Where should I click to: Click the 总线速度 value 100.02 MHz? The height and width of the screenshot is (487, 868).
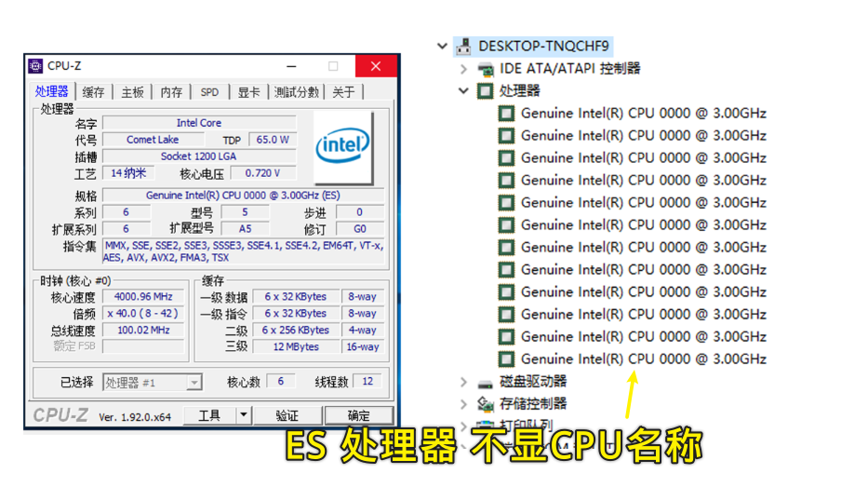coord(143,330)
